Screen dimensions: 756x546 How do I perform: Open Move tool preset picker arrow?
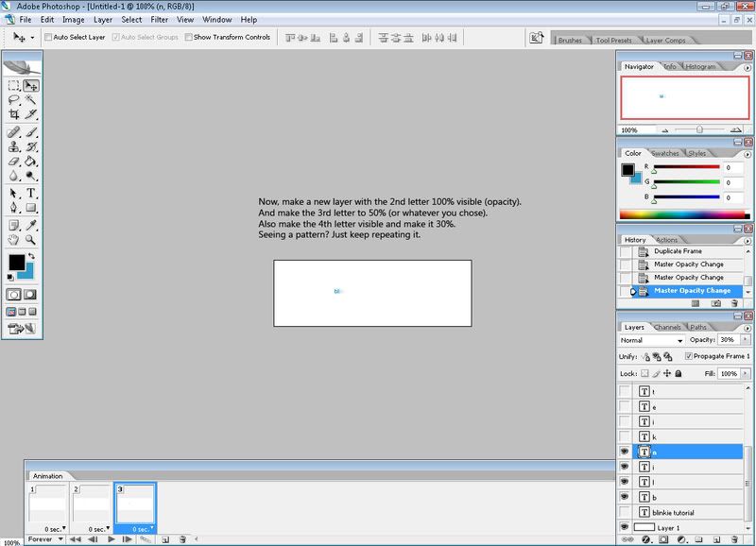point(32,38)
